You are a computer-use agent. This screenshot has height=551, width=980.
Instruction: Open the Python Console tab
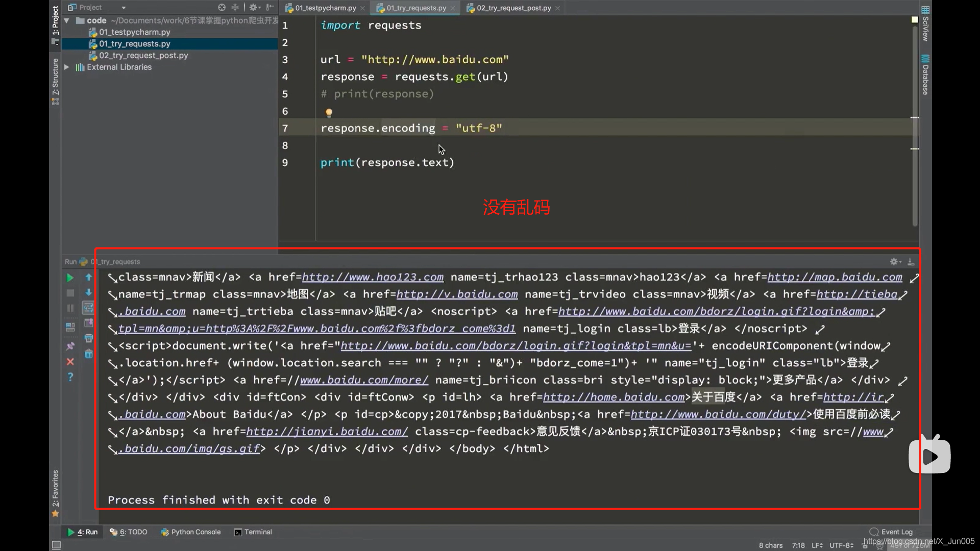[191, 532]
